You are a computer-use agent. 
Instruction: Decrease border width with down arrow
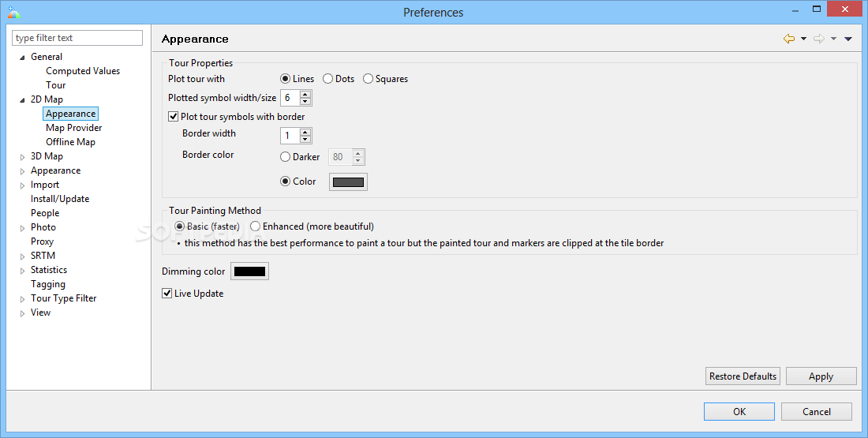305,140
